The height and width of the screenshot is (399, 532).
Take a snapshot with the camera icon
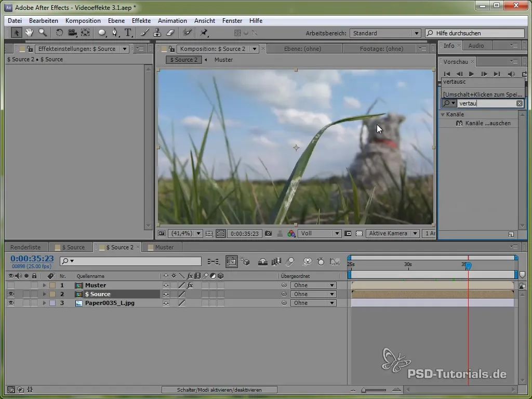269,233
